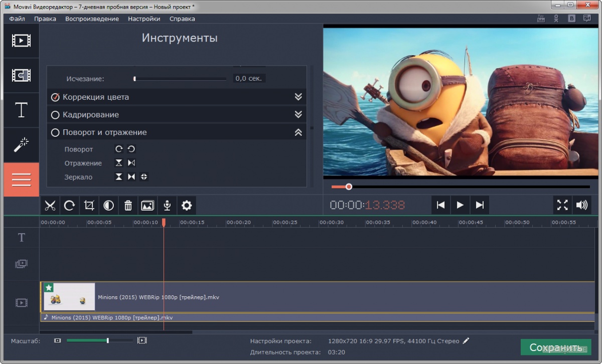Click the timeline horizontal scrollbar

tap(116, 332)
